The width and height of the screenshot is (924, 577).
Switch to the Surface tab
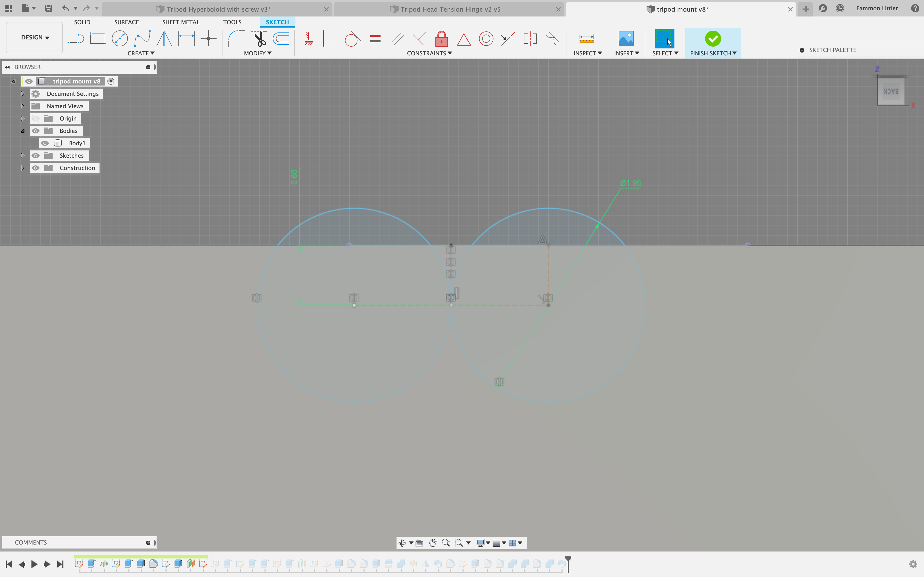click(126, 22)
